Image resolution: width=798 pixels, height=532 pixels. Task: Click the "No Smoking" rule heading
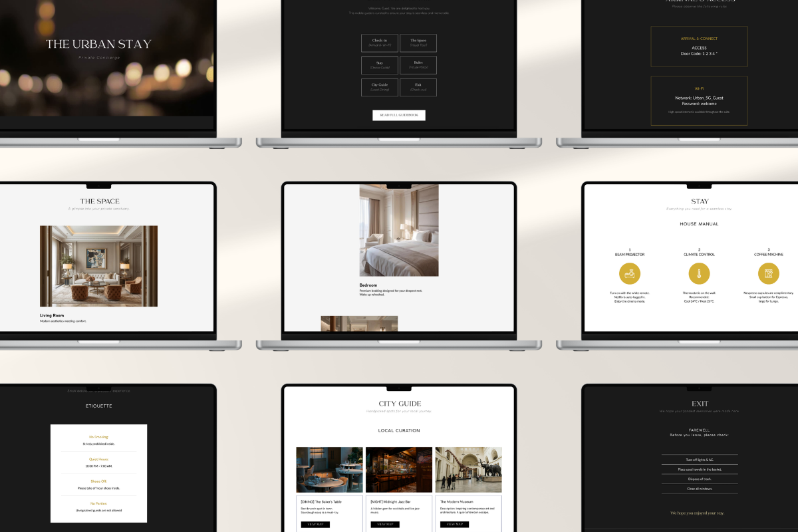coord(99,437)
